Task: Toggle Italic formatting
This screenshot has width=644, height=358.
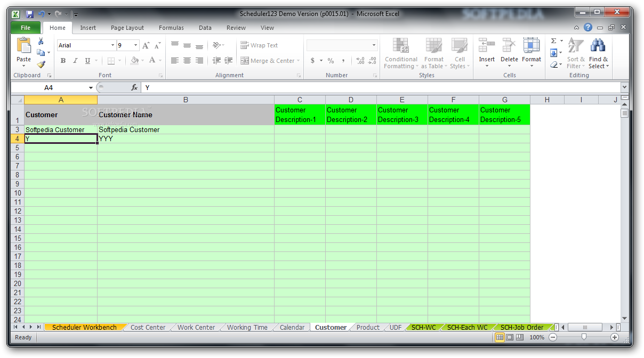Action: click(75, 61)
